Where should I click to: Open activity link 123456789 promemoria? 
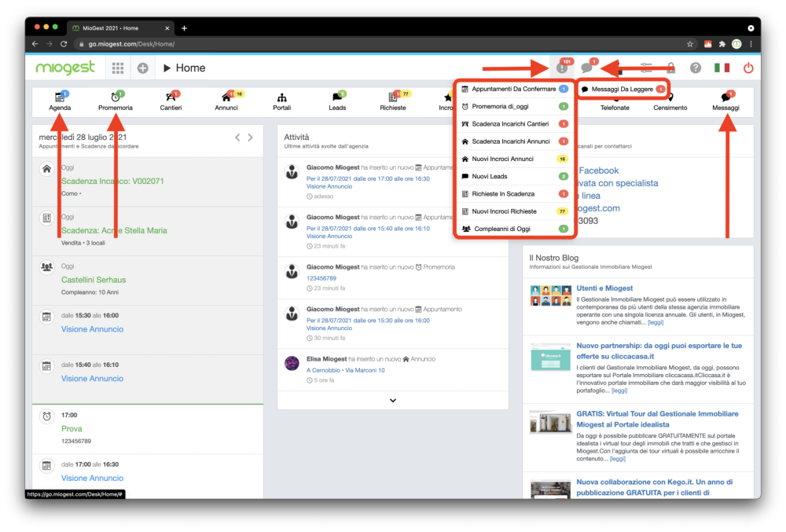coord(321,278)
